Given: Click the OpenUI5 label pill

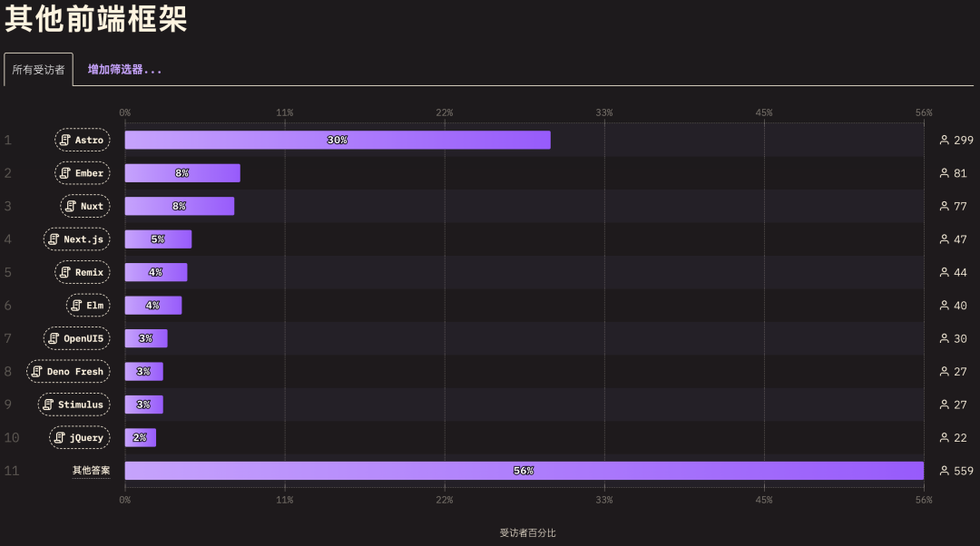Looking at the screenshot, I should click(77, 338).
